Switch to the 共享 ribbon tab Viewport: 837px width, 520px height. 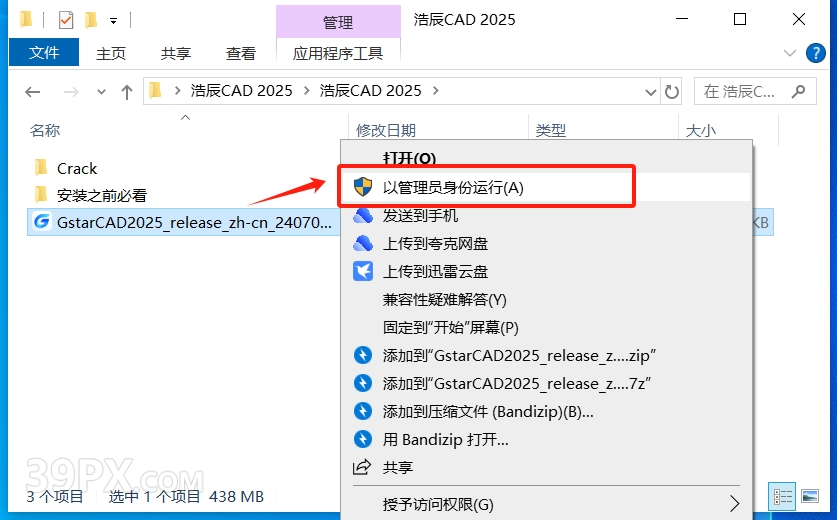pos(176,53)
